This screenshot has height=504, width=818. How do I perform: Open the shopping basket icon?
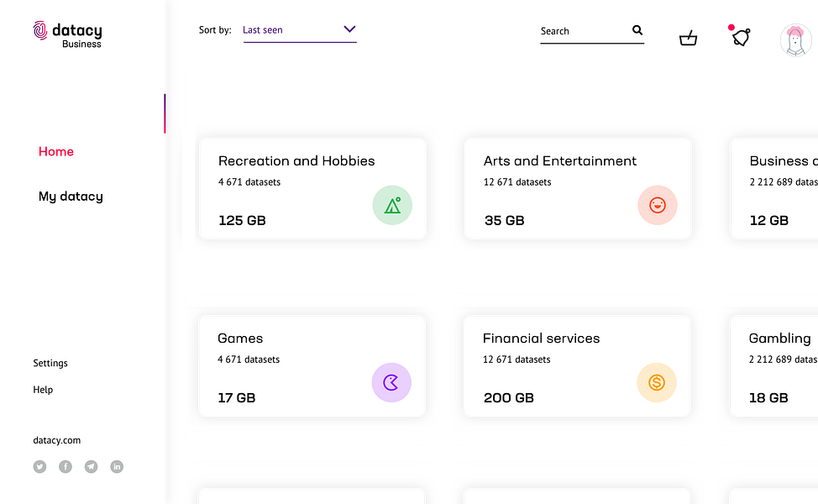point(688,38)
